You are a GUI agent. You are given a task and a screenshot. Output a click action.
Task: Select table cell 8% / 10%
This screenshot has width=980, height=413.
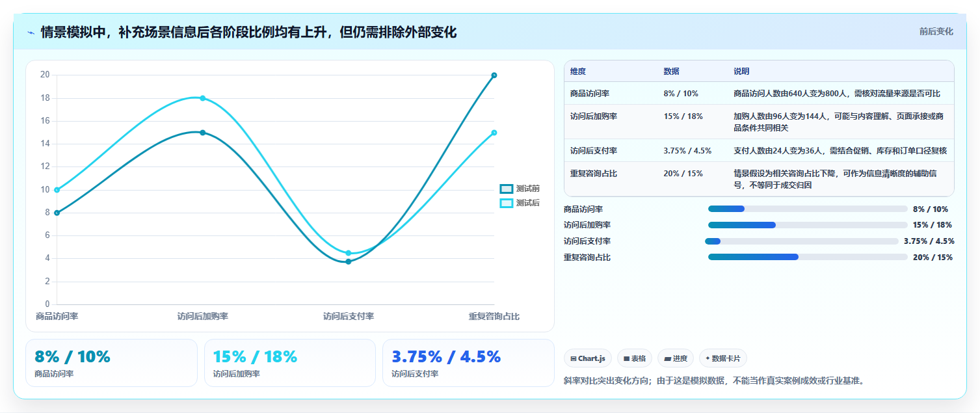pyautogui.click(x=681, y=94)
